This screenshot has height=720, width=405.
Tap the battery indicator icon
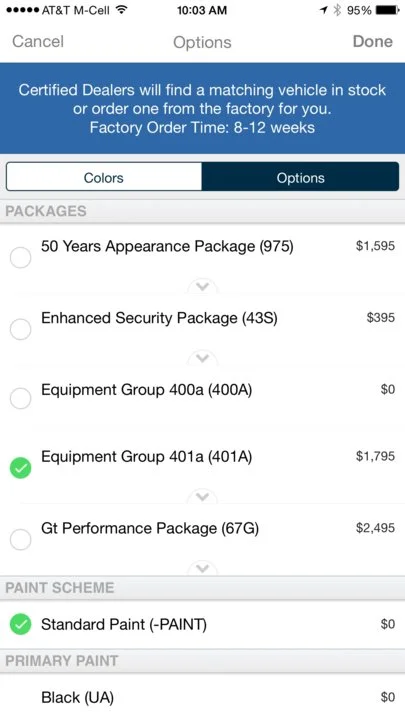pos(388,10)
